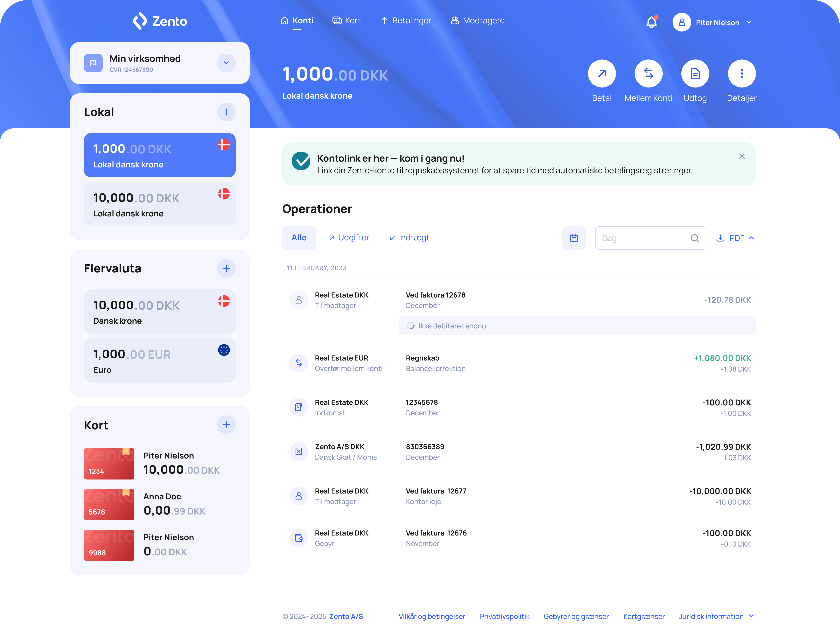840x630 pixels.
Task: Select the 10,000.00 DKK Lokal dansk krone account
Action: tap(159, 204)
